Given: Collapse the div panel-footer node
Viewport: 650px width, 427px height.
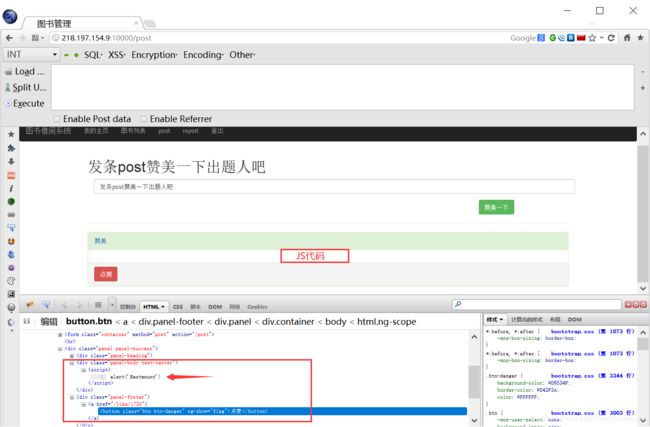Looking at the screenshot, I should point(72,397).
